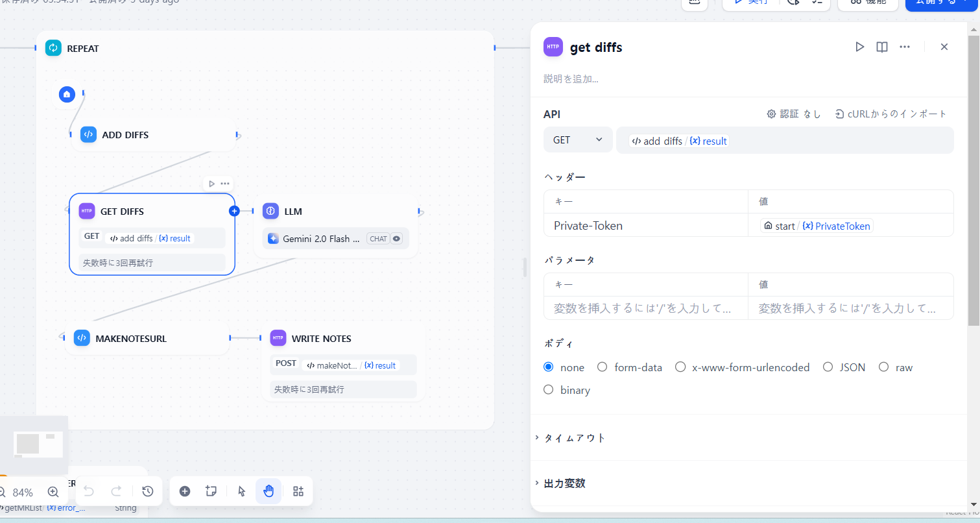Click the purple HTTP icon beside the get diffs title
The width and height of the screenshot is (980, 523).
click(x=553, y=47)
